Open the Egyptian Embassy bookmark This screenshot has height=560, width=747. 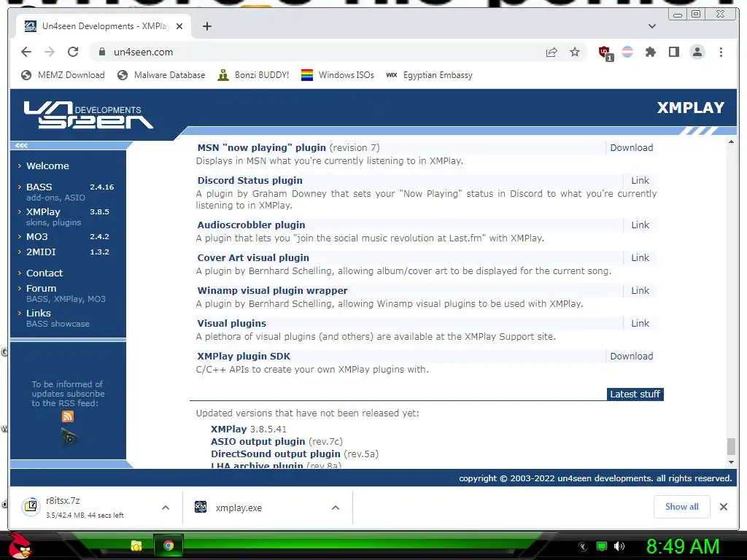click(429, 75)
